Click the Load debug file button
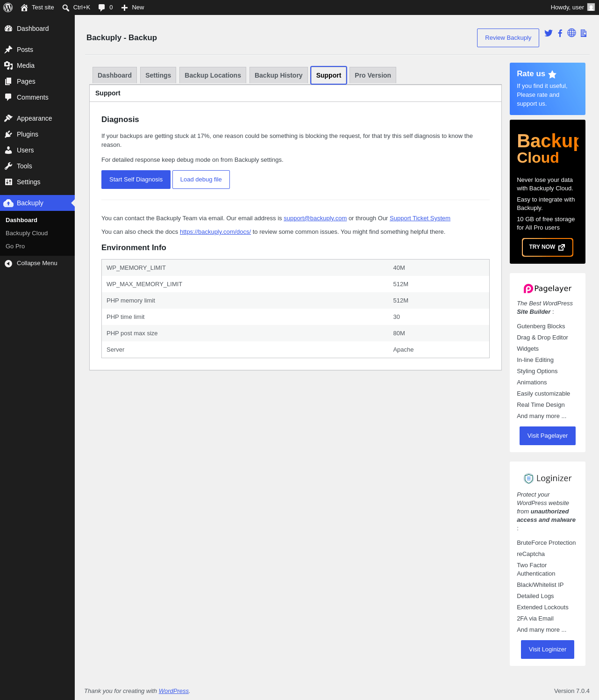 (x=201, y=180)
